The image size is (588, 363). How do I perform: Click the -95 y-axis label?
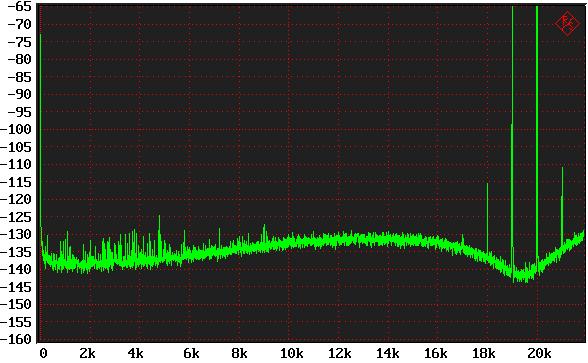(20, 112)
